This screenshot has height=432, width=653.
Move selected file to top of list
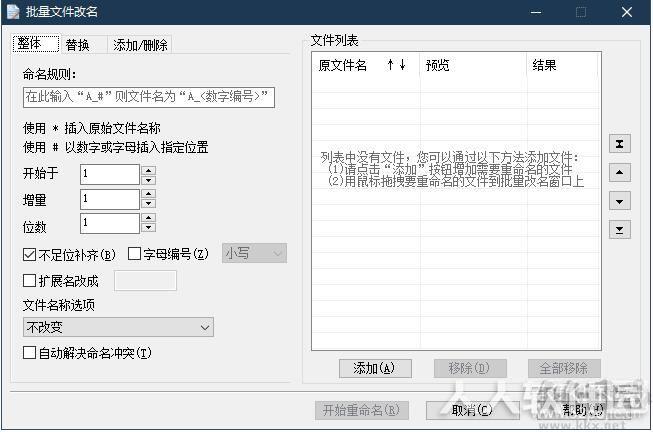click(x=619, y=144)
